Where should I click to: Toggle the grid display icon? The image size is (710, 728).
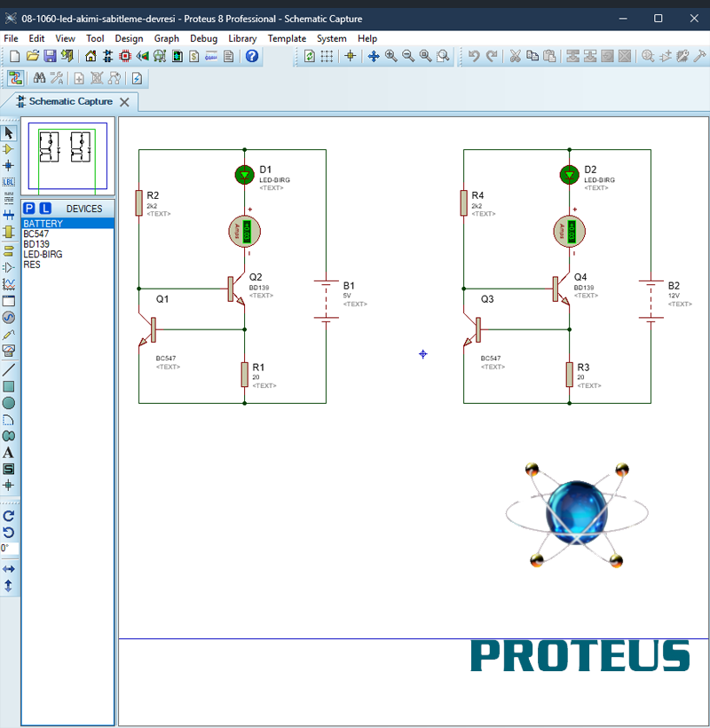tap(327, 56)
